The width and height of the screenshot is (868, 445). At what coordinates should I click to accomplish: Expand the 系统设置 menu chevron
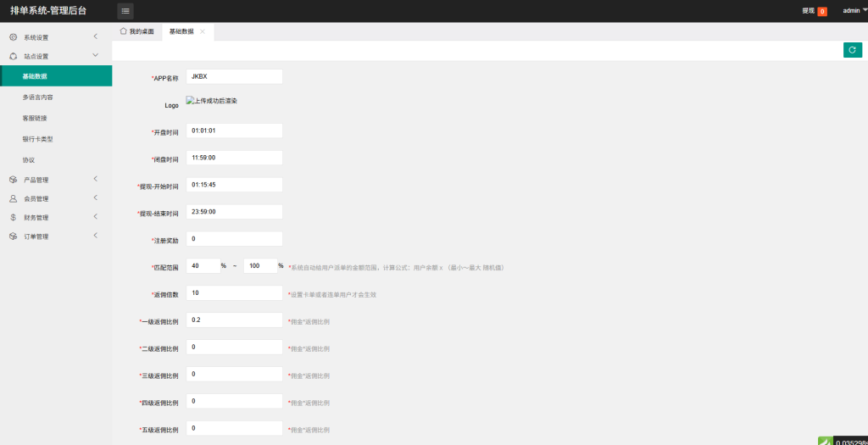coord(95,36)
